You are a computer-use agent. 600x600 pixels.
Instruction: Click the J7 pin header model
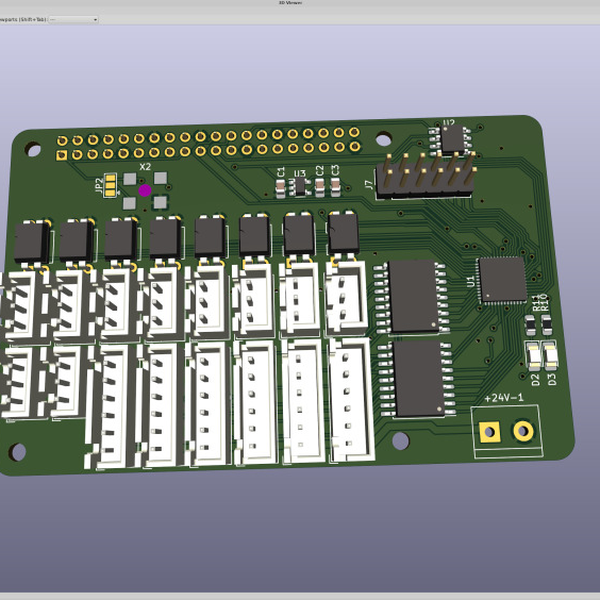(x=424, y=178)
